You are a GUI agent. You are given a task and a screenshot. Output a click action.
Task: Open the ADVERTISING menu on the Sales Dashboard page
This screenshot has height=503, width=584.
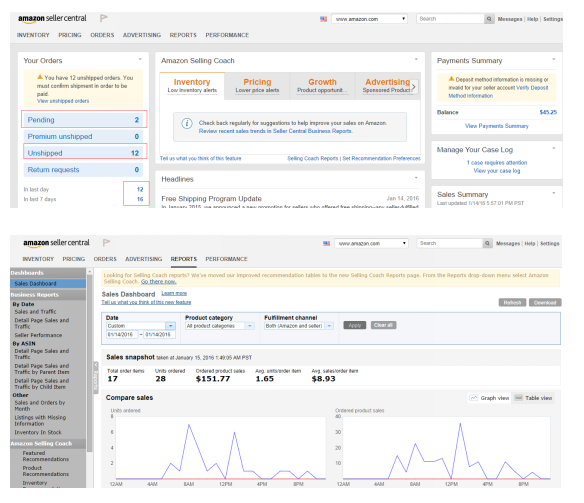[x=143, y=259]
